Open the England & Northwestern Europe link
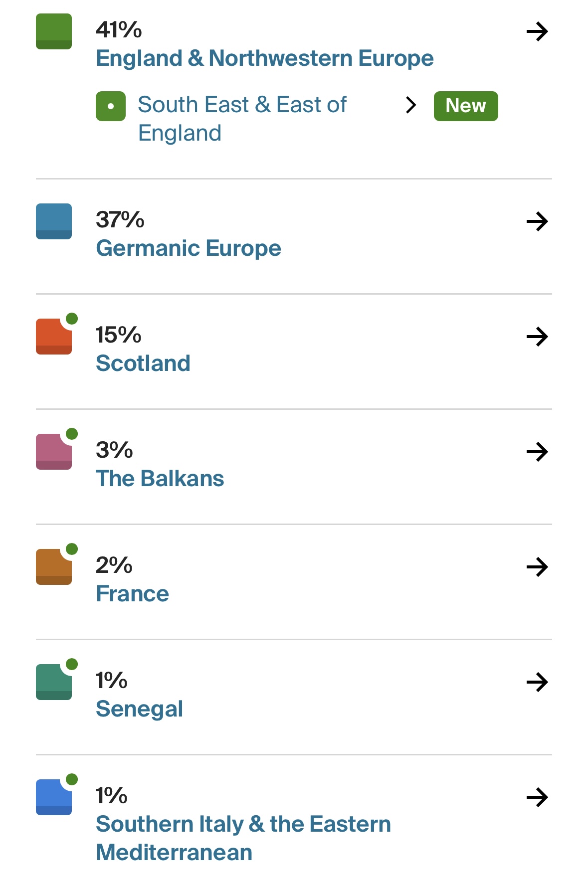Screen dimensions: 588x896 point(264,58)
